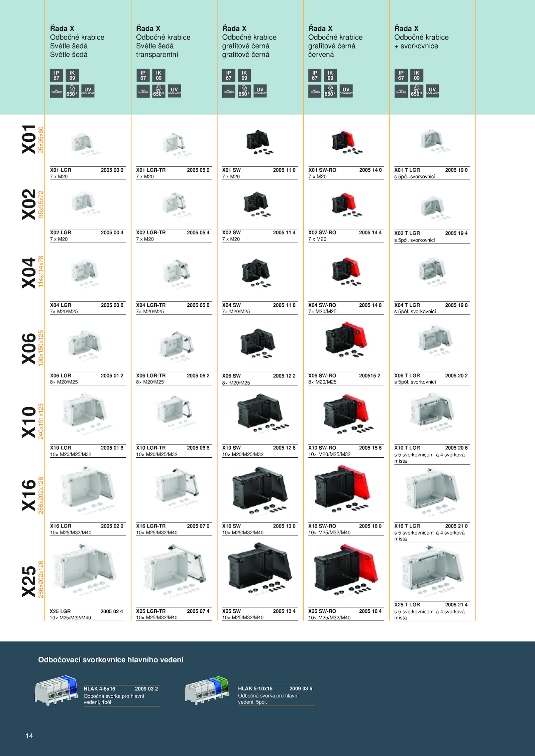Click the page number 14

29,736
